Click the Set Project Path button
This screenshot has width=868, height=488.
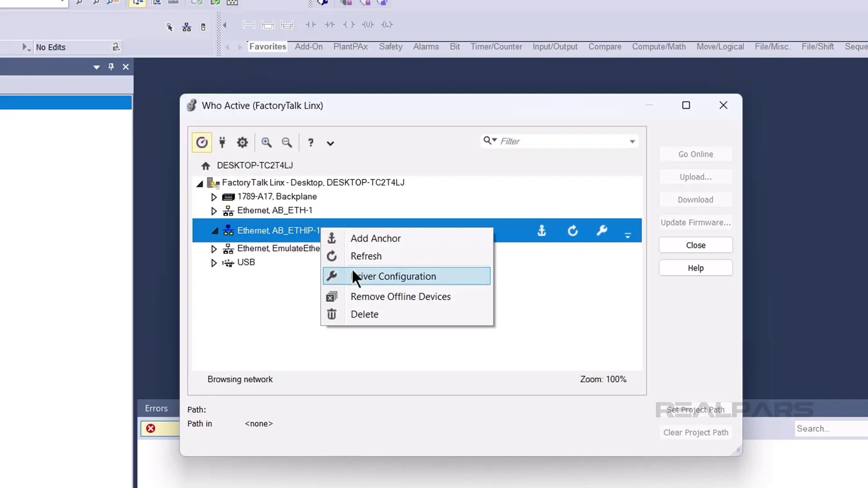tap(695, 410)
